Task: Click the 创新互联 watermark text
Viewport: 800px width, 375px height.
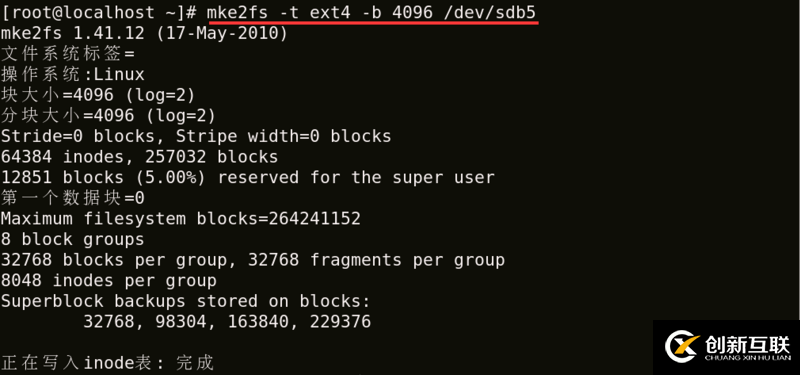Action: click(x=747, y=344)
